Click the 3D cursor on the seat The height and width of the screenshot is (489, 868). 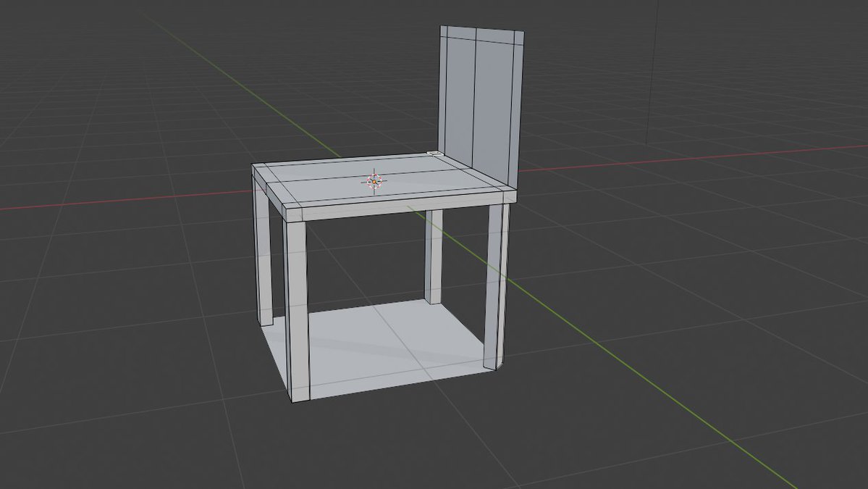pyautogui.click(x=375, y=181)
